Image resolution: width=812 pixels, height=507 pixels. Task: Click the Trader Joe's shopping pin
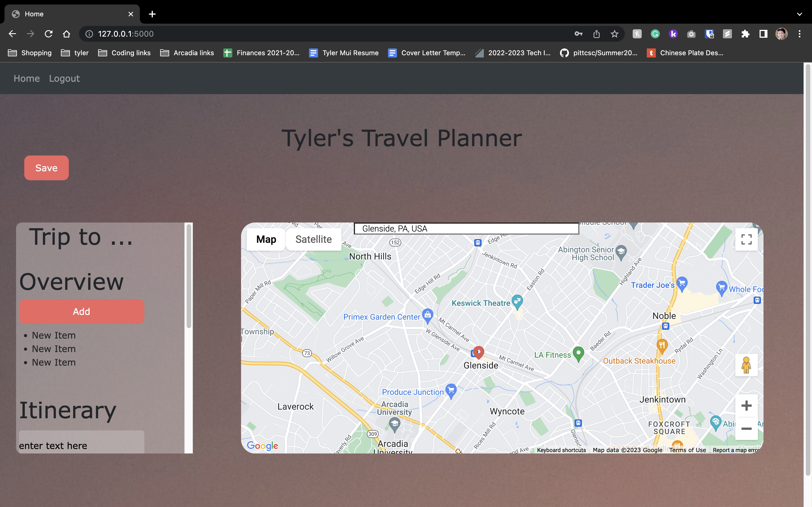681,283
